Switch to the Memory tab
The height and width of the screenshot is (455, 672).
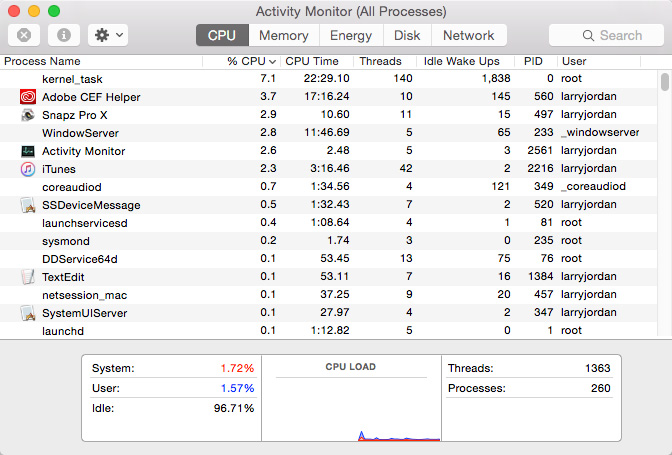(284, 35)
